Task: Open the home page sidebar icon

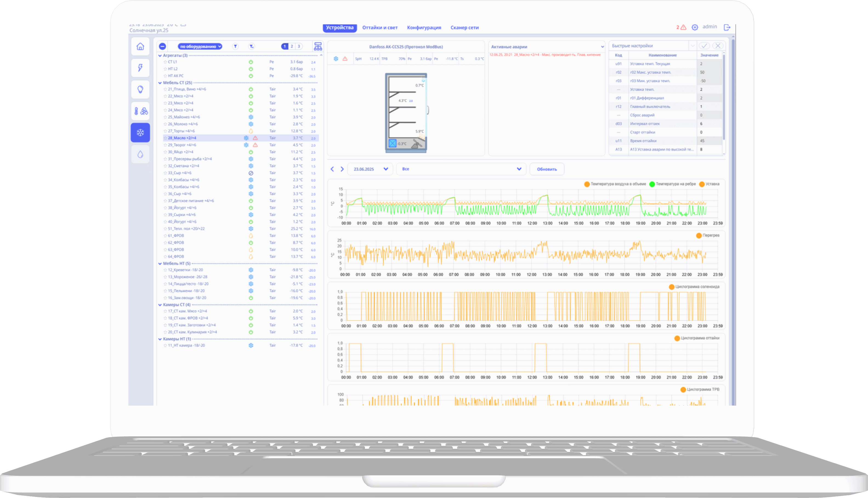Action: point(140,47)
